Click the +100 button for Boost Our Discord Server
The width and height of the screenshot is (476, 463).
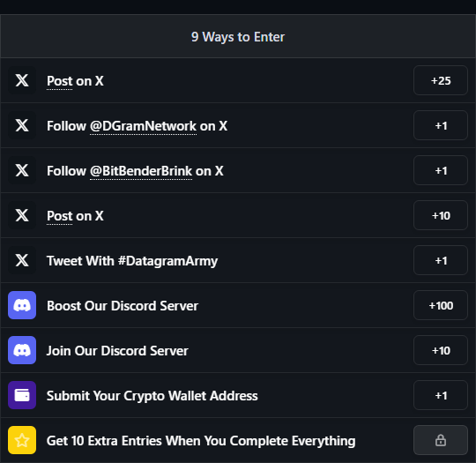pos(441,305)
